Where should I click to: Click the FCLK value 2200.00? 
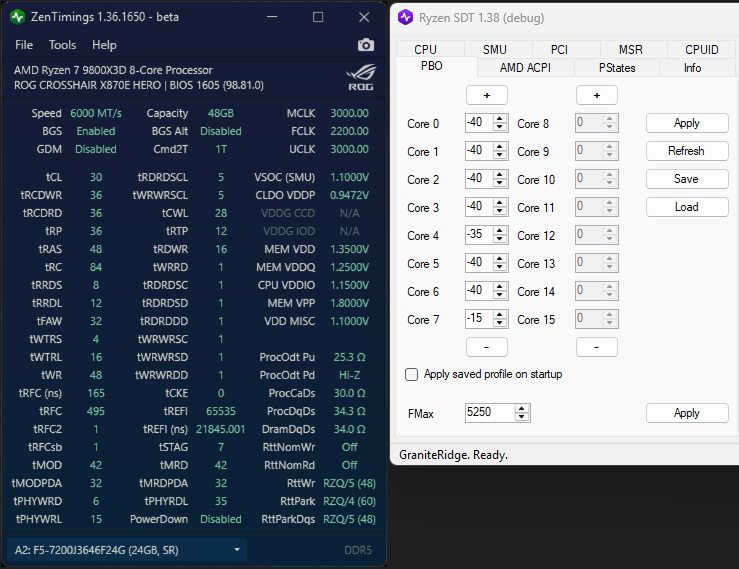click(349, 131)
